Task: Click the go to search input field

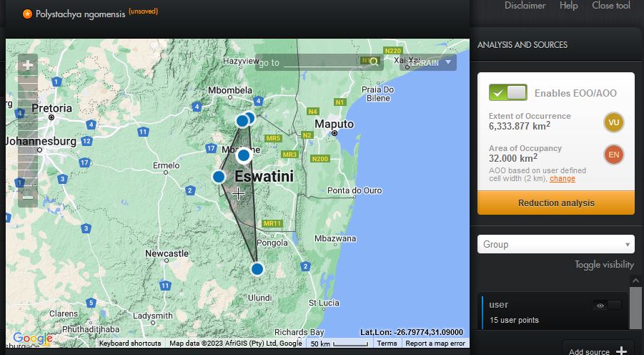Action: 325,63
